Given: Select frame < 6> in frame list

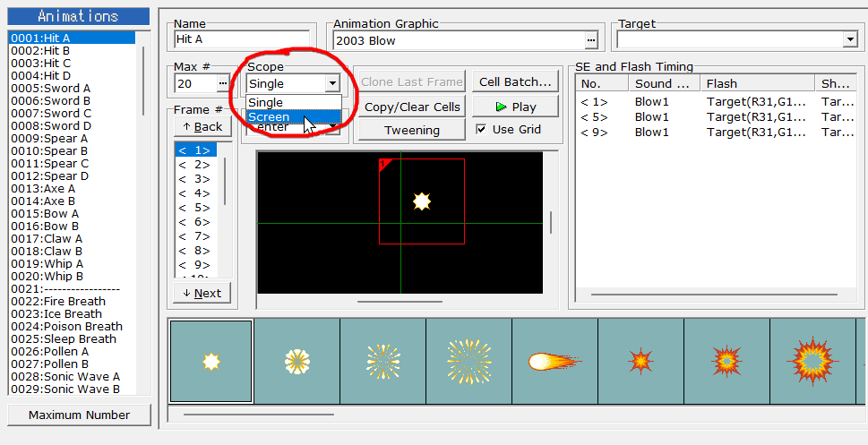Looking at the screenshot, I should click(x=196, y=222).
